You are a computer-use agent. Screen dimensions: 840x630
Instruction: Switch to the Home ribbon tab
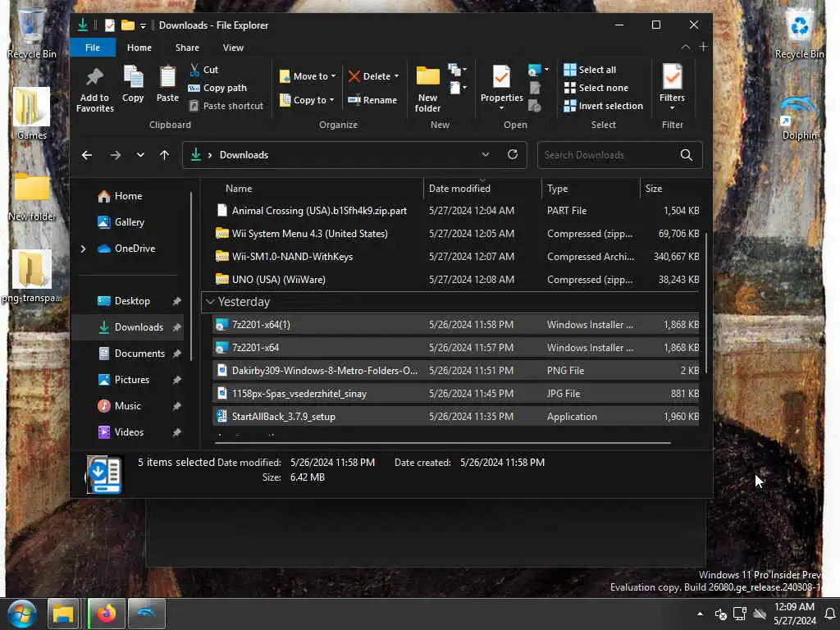click(139, 48)
